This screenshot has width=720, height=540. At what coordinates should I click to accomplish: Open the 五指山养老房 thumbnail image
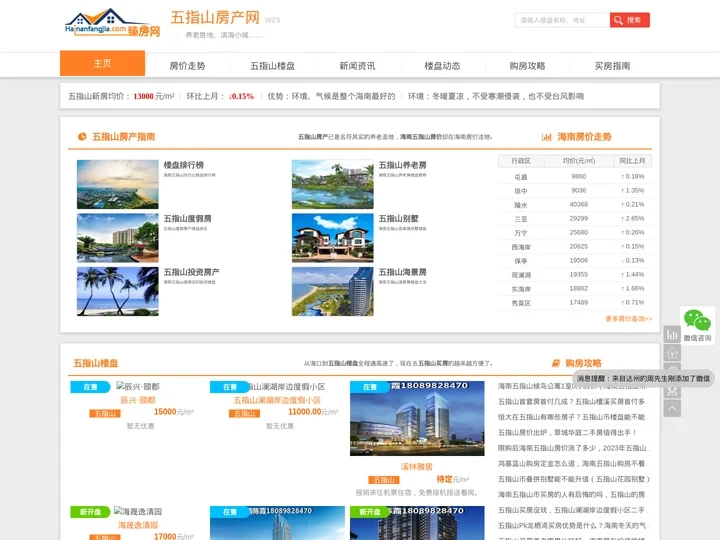pyautogui.click(x=332, y=184)
